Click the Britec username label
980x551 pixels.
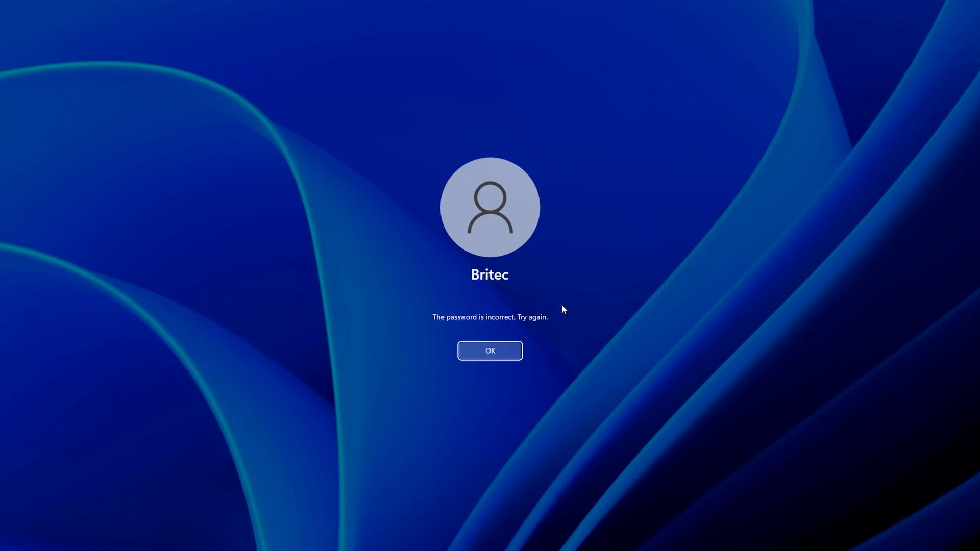(x=489, y=274)
